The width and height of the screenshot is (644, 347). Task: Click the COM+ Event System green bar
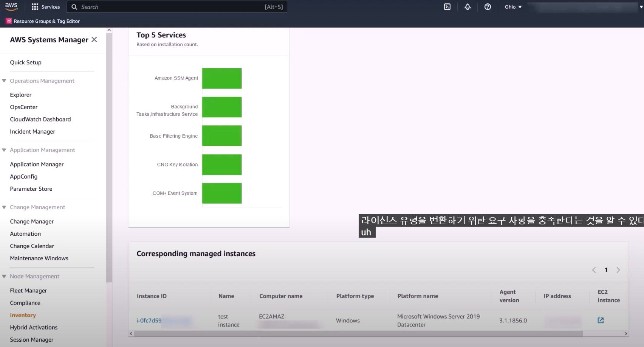(222, 193)
